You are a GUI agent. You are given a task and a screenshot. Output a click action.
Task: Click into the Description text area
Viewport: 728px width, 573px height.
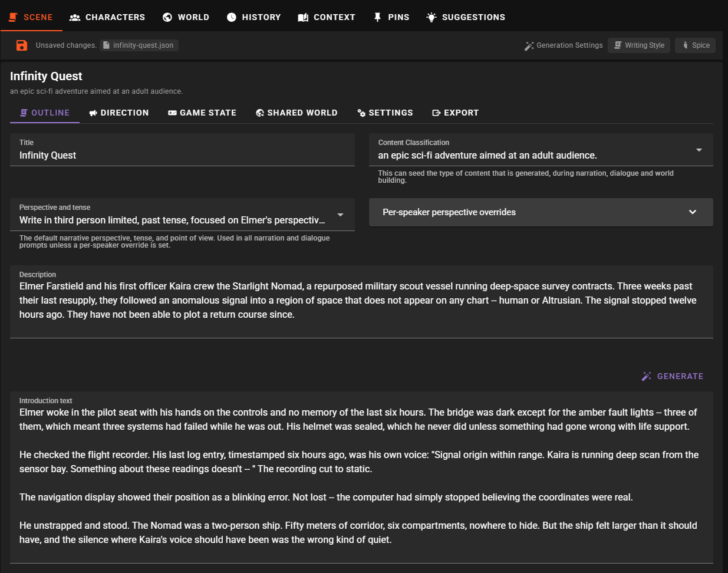(361, 301)
